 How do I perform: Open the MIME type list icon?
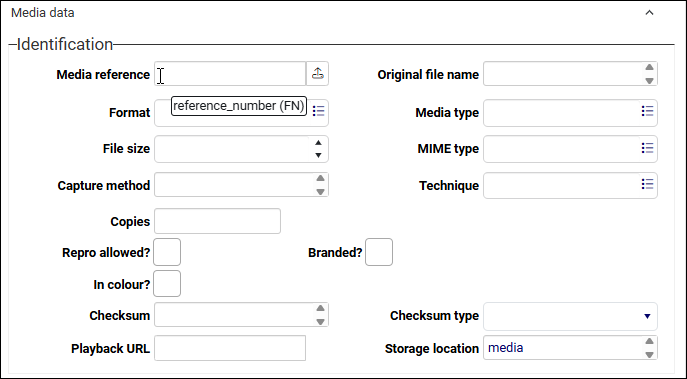pyautogui.click(x=647, y=148)
